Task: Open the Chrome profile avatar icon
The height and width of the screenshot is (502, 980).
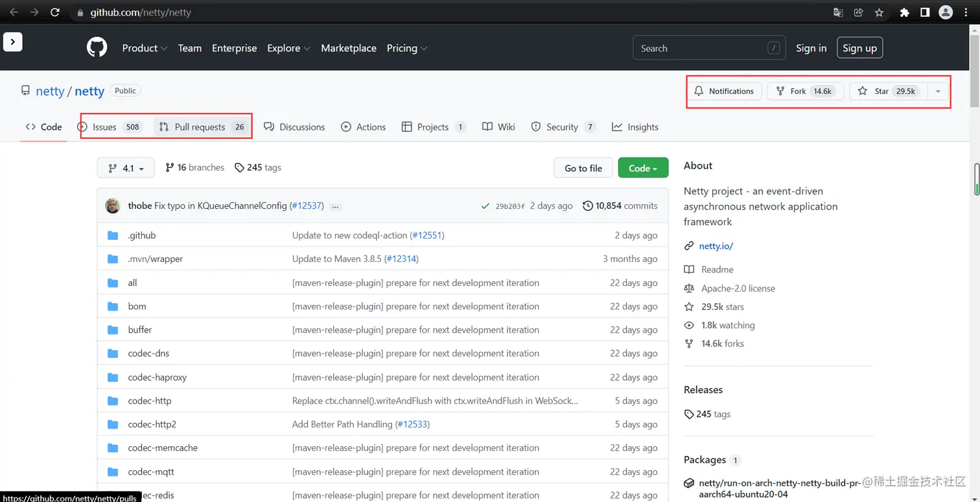Action: 946,12
